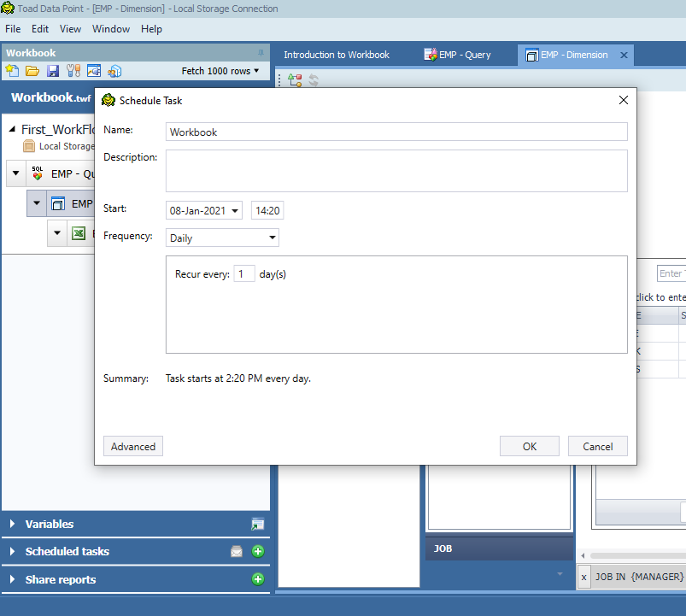686x616 pixels.
Task: Open the options wrench and screwdriver icon
Action: (73, 70)
